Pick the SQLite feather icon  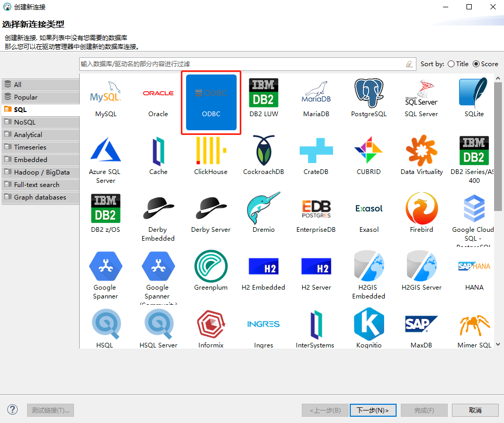(x=474, y=93)
